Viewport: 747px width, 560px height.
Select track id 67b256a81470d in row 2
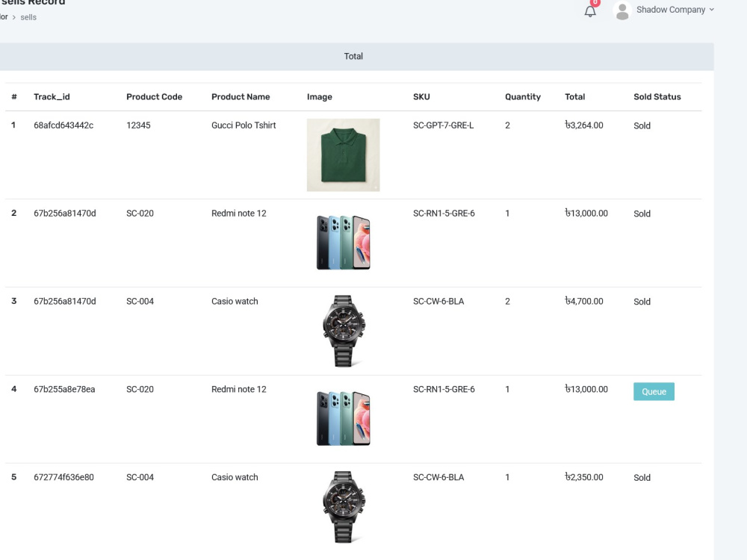pyautogui.click(x=64, y=214)
